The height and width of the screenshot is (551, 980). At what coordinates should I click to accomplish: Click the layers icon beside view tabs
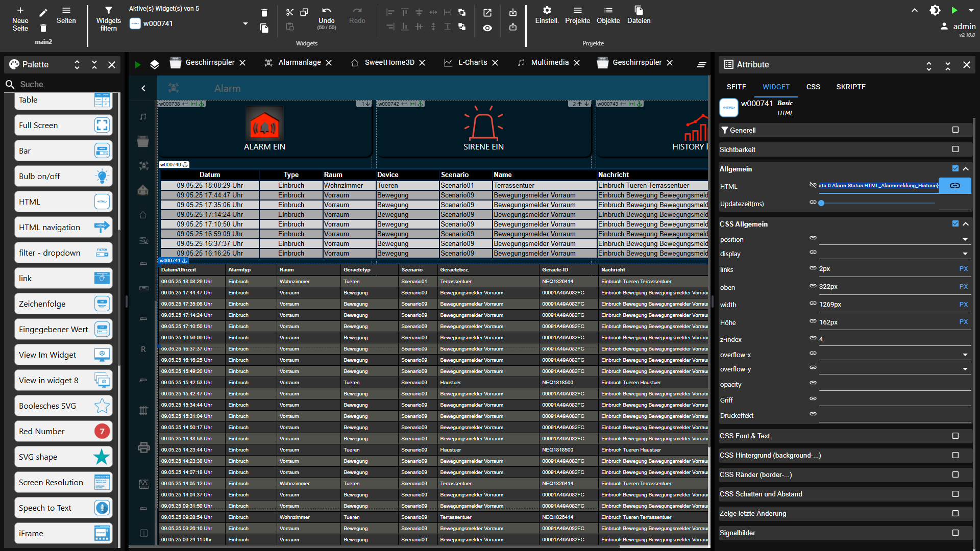155,64
